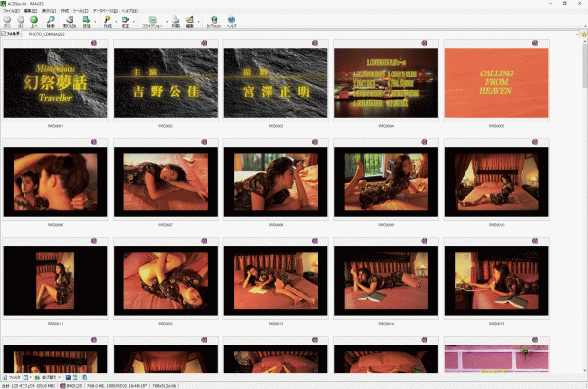This screenshot has height=389, width=588.
Task: Select the pink tiled wall thumbnail
Action: 496,359
